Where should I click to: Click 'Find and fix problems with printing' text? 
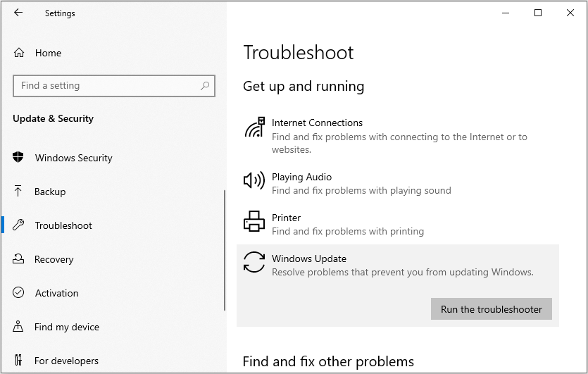tap(348, 231)
